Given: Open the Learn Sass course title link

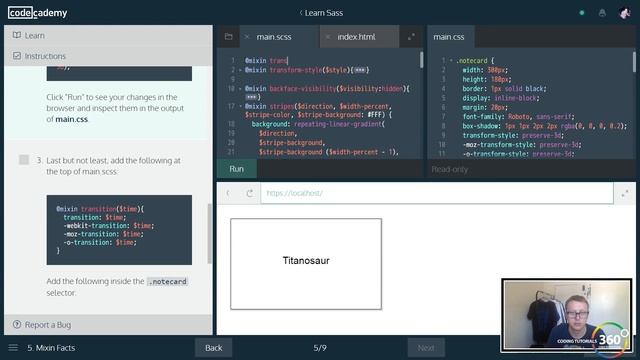Looking at the screenshot, I should click(x=321, y=13).
